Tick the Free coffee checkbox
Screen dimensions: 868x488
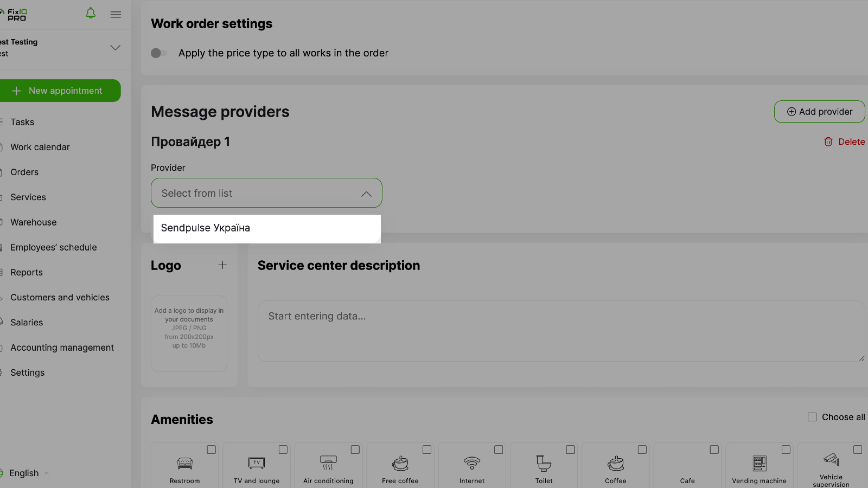click(x=427, y=450)
